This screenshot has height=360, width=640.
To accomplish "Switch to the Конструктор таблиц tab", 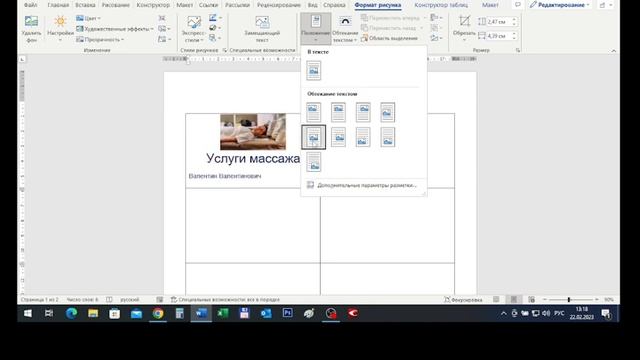I will 441,5.
